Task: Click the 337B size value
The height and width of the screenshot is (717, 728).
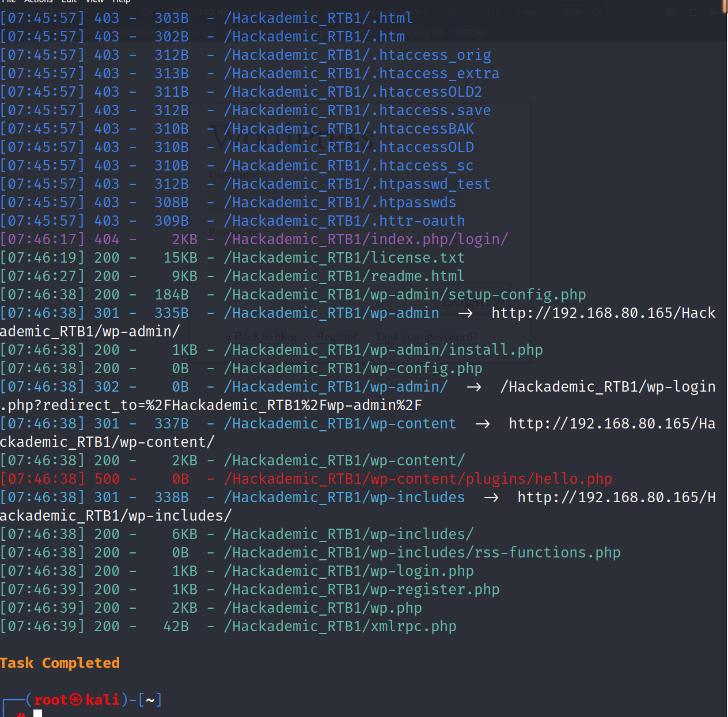Action: coord(172,423)
